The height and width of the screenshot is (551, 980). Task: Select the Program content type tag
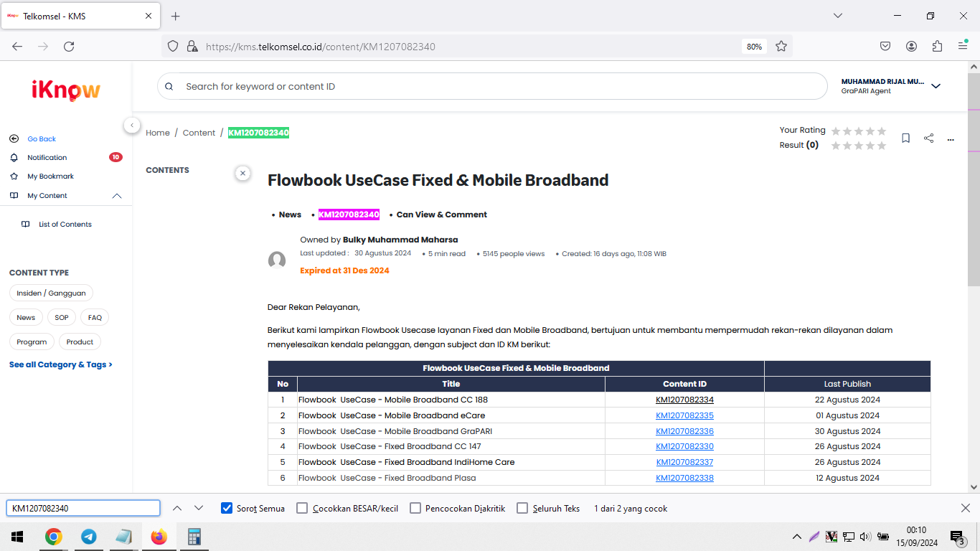[x=32, y=342]
